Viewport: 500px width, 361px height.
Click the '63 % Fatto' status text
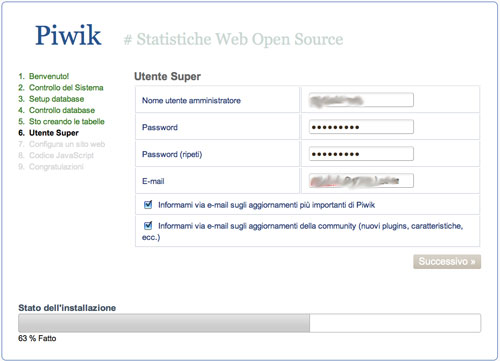(37, 338)
